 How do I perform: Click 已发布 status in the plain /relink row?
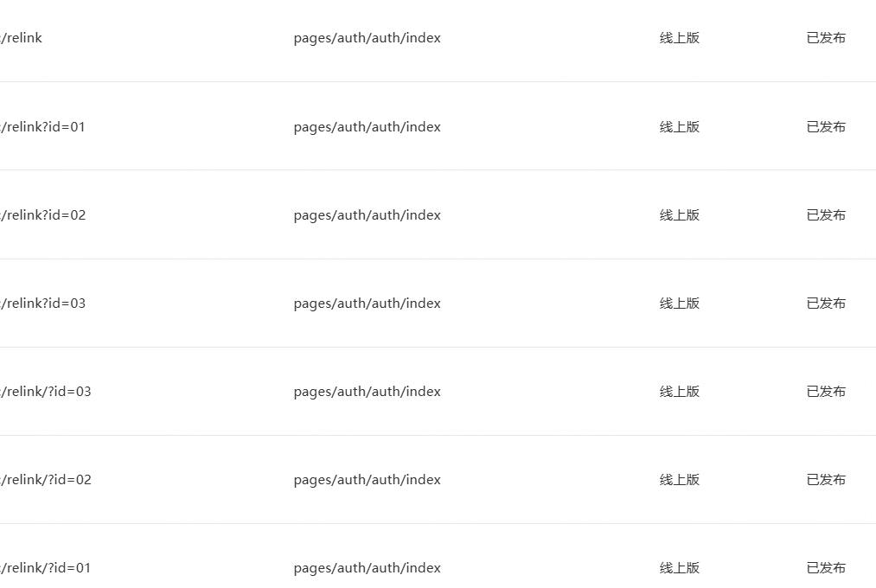[x=827, y=38]
